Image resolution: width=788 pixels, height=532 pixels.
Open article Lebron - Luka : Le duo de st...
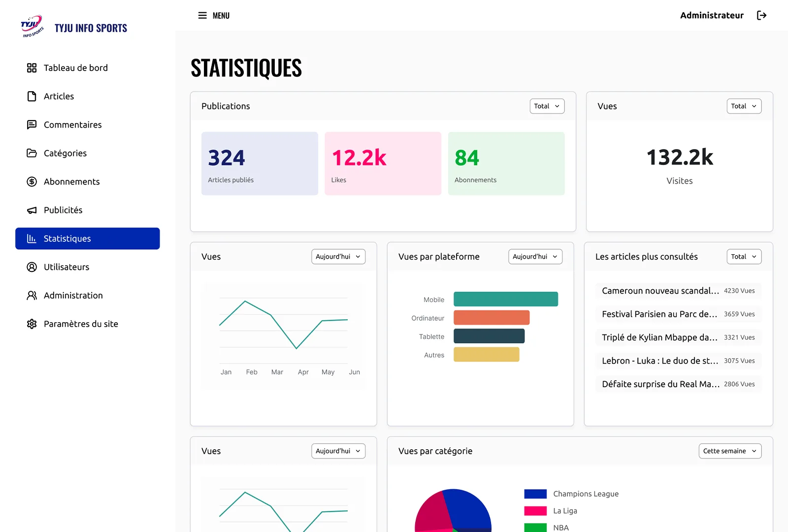pyautogui.click(x=679, y=361)
